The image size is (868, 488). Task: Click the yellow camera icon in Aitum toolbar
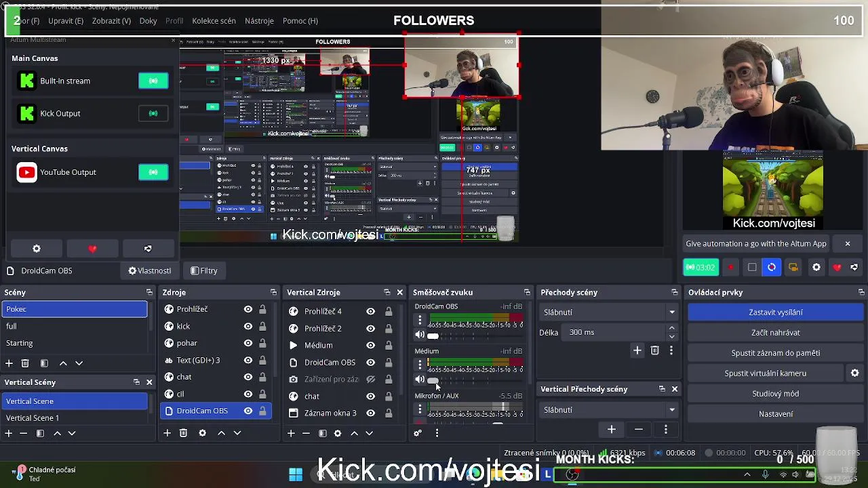(793, 267)
